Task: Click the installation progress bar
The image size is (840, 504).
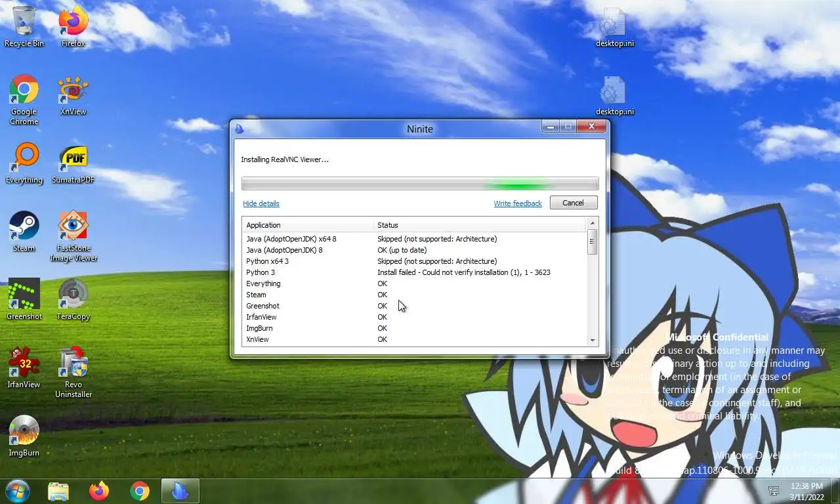Action: tap(420, 184)
